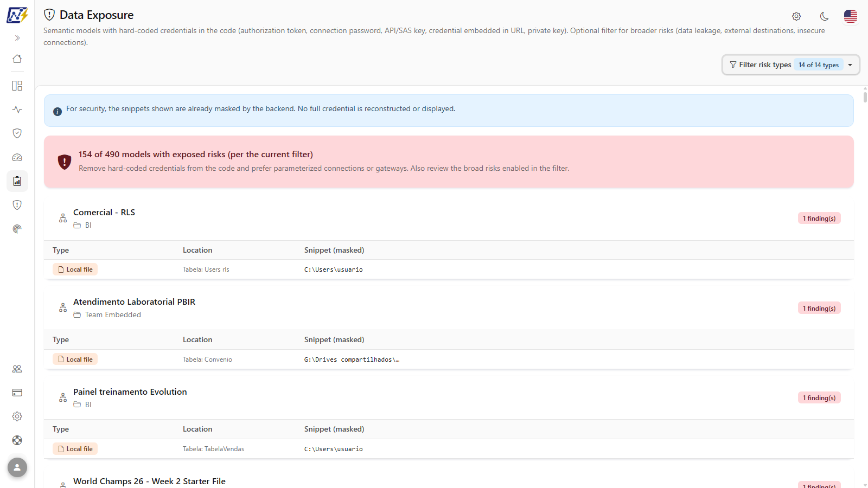Click the vertical scrollbar thumb
Viewport: 868px width, 488px height.
(865, 97)
